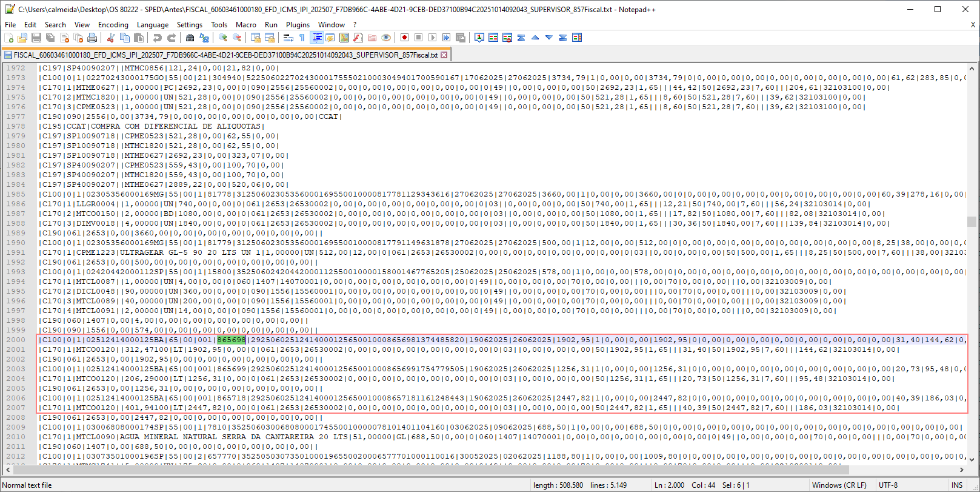This screenshot has width=980, height=492.
Task: Click the Zoom In magnifier icon
Action: click(223, 38)
